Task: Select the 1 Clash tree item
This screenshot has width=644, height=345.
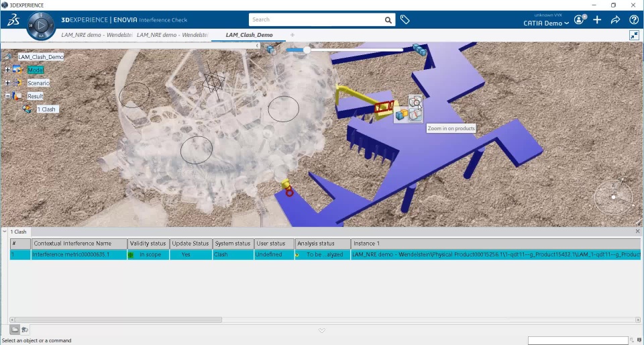Action: tap(47, 109)
